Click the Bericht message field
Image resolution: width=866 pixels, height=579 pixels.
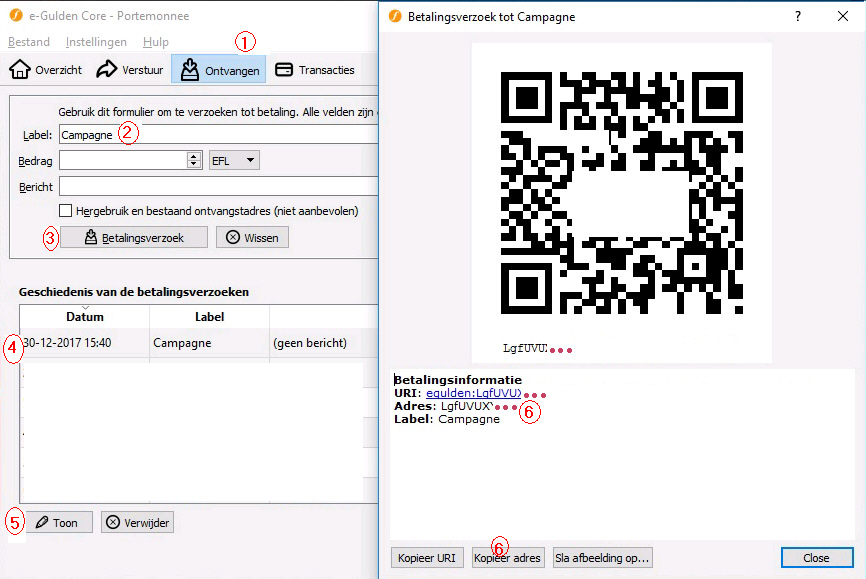pos(219,186)
